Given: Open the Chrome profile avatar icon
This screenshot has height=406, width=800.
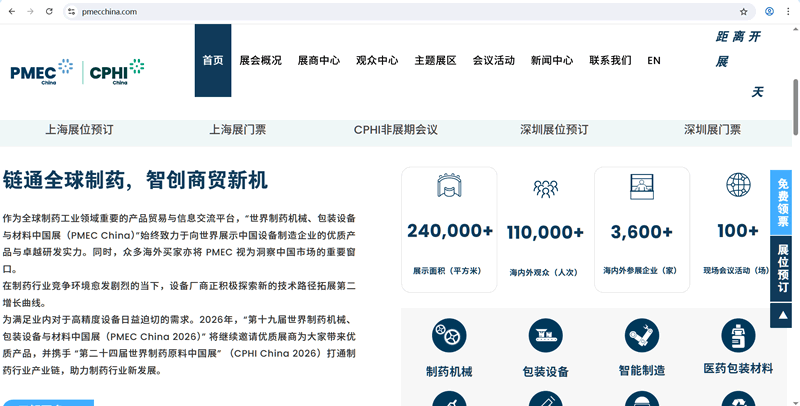Looking at the screenshot, I should tap(769, 12).
